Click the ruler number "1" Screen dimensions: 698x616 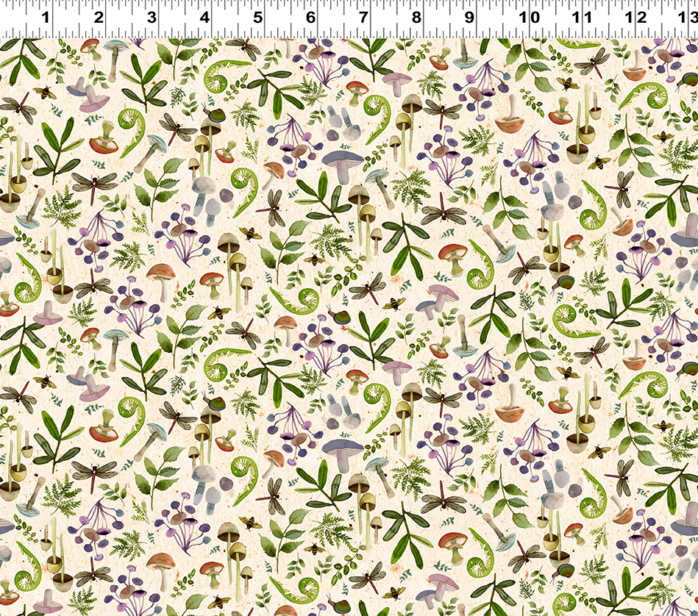46,18
